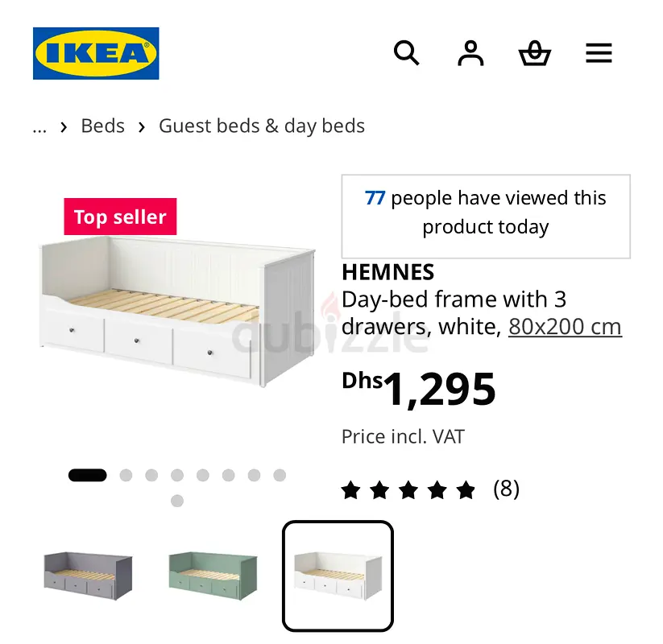Open the Beds breadcrumb link
Viewport: 663px width, 644px height.
103,126
